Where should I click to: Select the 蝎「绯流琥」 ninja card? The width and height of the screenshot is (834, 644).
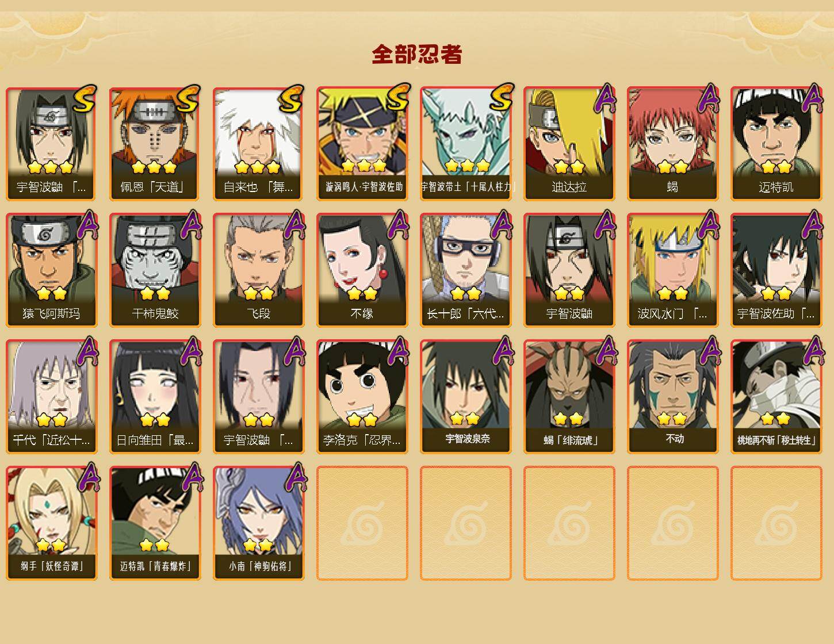click(x=569, y=397)
